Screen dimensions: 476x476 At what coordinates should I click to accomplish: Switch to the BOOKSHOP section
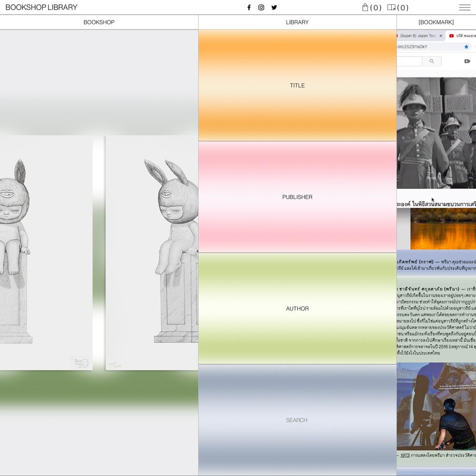(x=99, y=22)
